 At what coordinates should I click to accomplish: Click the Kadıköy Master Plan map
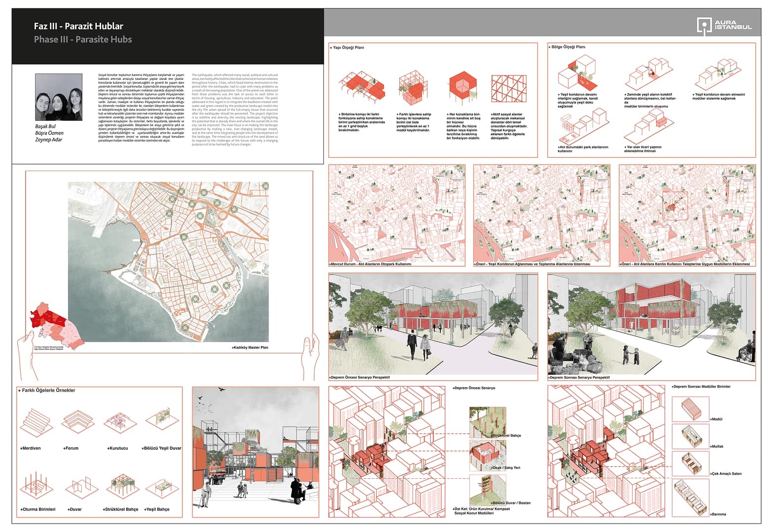pos(168,262)
